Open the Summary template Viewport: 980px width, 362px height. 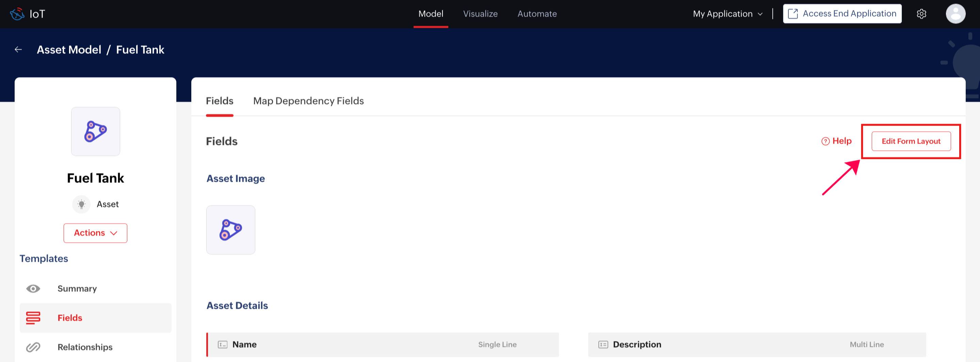coord(96,288)
